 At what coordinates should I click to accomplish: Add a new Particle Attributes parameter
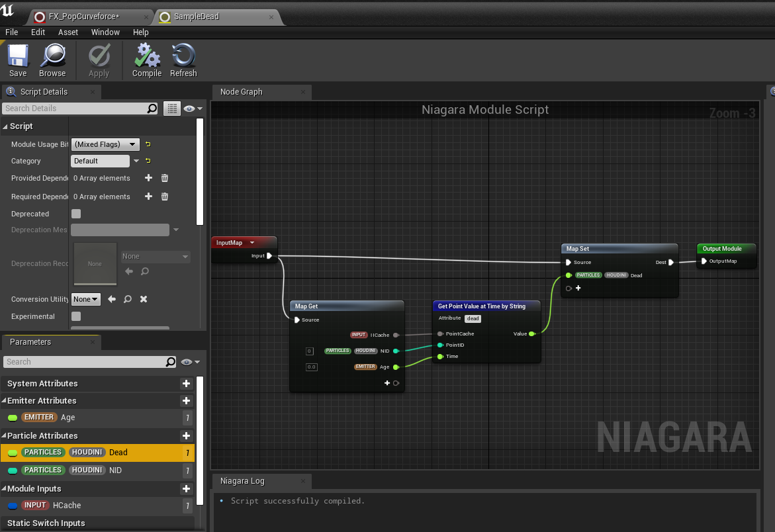187,435
